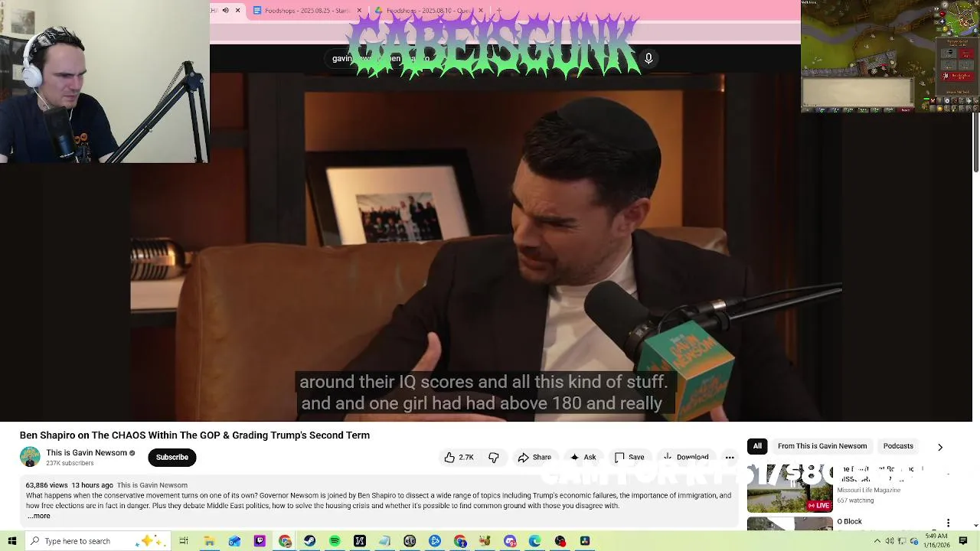This screenshot has height=551, width=980.
Task: Open volume control in system tray
Action: pyautogui.click(x=890, y=541)
